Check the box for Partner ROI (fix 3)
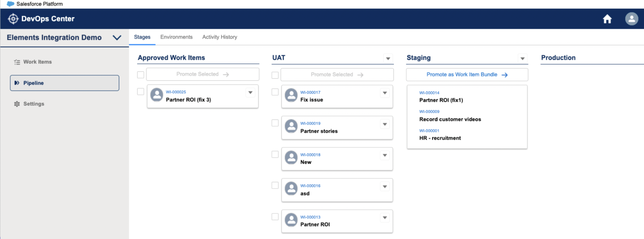Image resolution: width=644 pixels, height=239 pixels. click(140, 92)
